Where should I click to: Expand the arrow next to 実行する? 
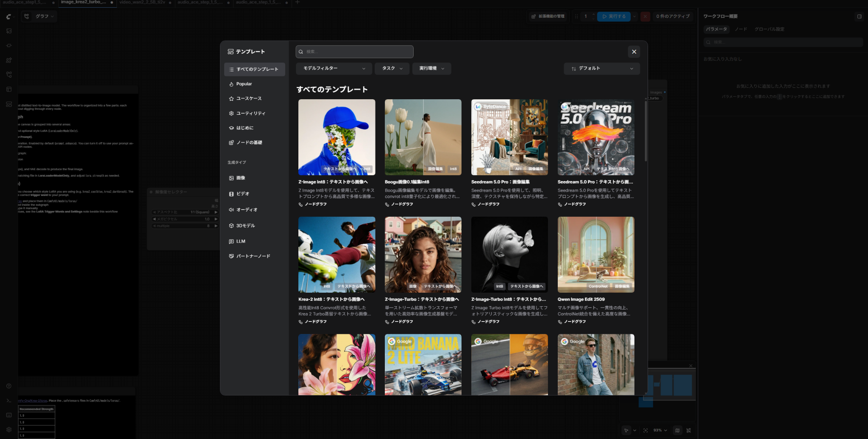click(634, 17)
